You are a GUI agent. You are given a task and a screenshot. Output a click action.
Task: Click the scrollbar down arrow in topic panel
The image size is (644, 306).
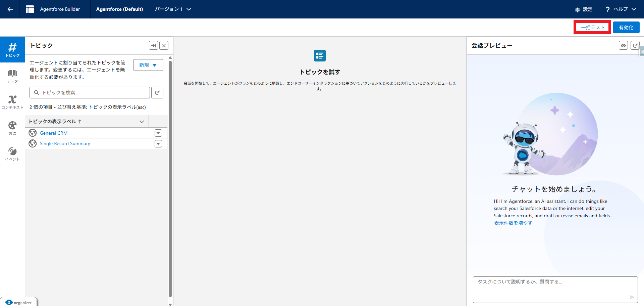click(170, 304)
